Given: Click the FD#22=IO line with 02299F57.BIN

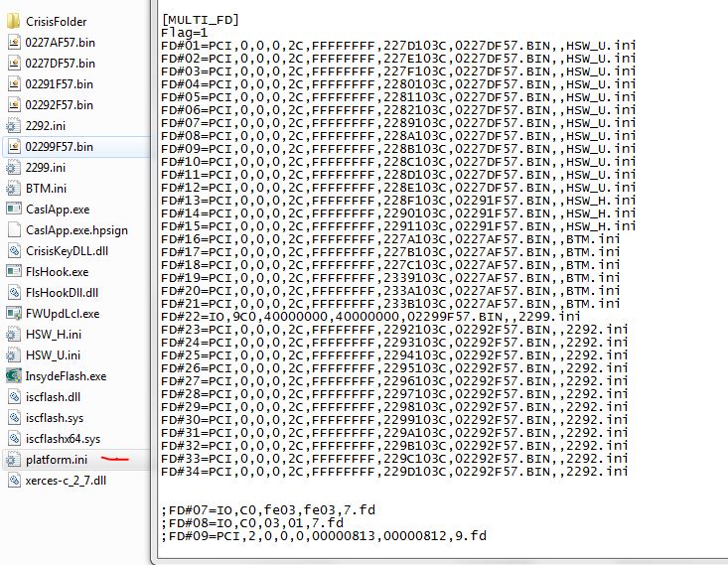Looking at the screenshot, I should pyautogui.click(x=371, y=317).
